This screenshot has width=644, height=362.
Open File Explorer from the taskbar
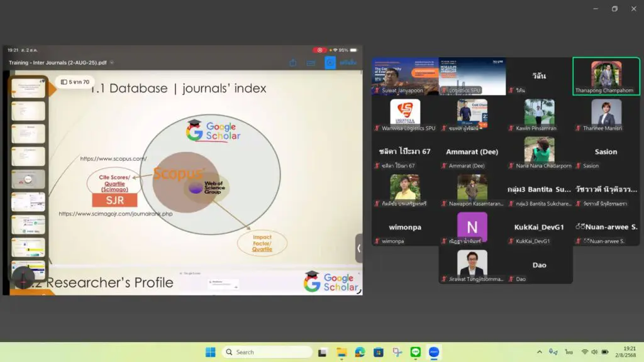(x=341, y=352)
